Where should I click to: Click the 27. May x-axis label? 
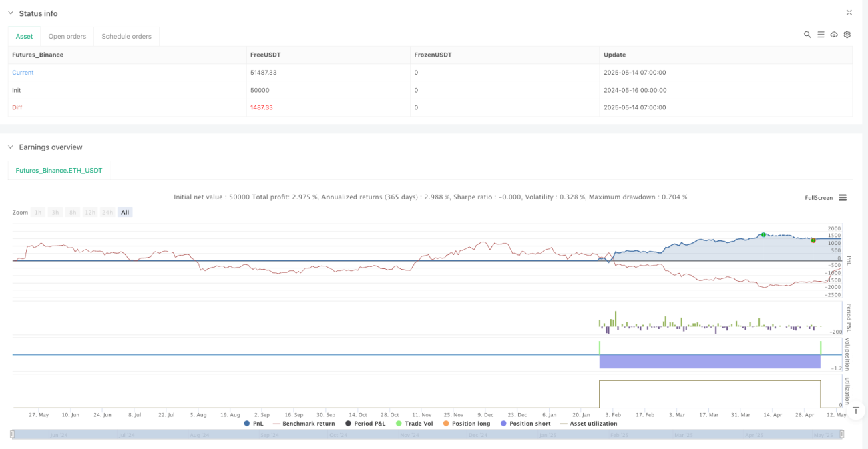(x=39, y=414)
